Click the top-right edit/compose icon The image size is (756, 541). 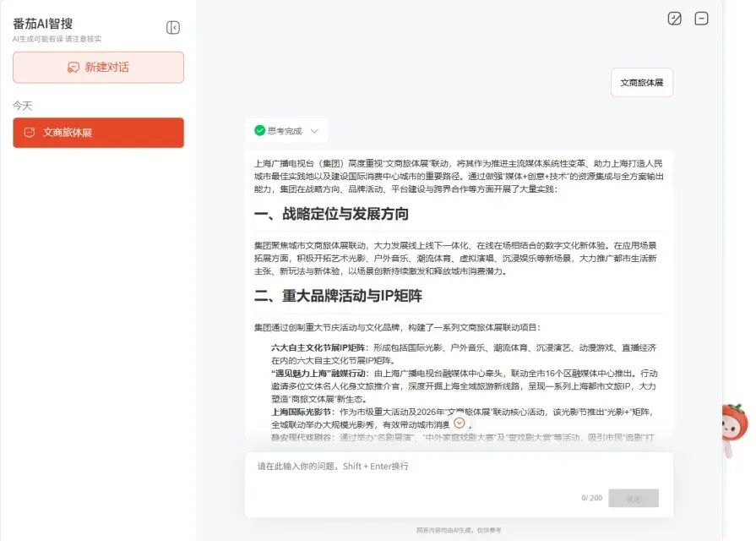(675, 19)
